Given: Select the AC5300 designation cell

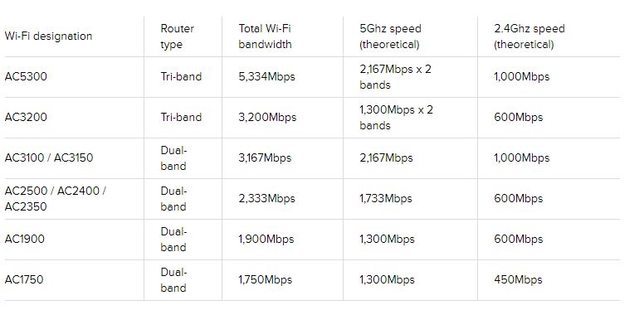Looking at the screenshot, I should tap(26, 77).
